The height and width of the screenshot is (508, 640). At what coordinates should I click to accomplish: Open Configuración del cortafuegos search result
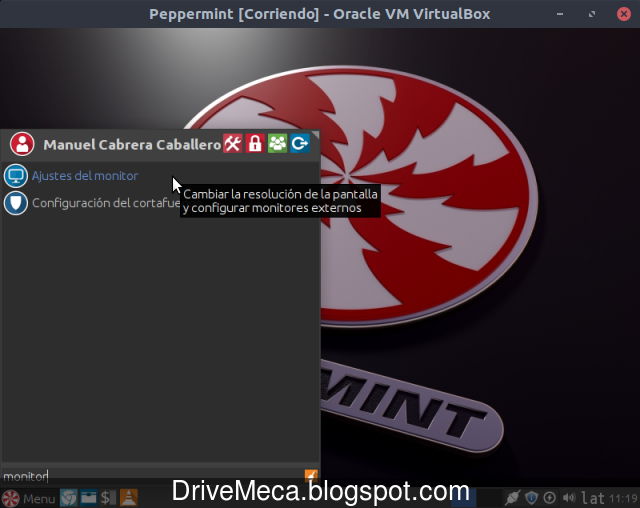[x=160, y=203]
